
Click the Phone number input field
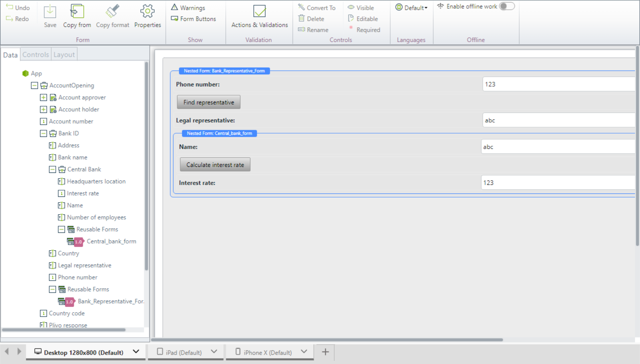(558, 84)
